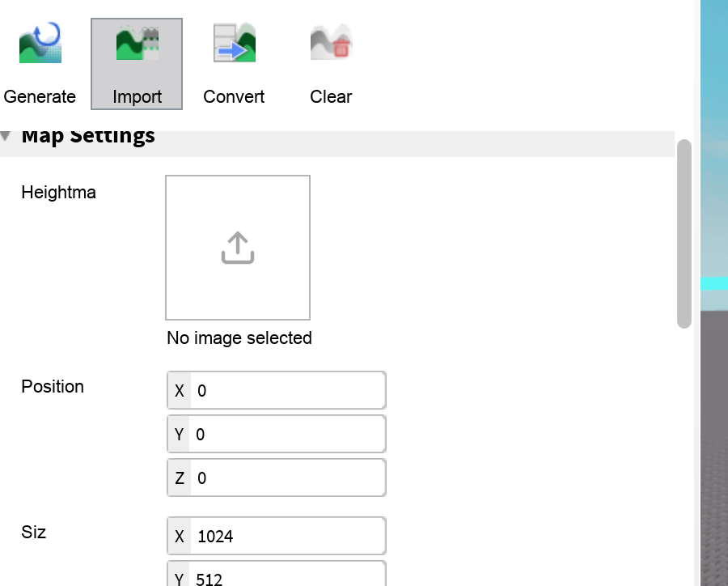Open the Convert to terrain tool

[x=234, y=63]
